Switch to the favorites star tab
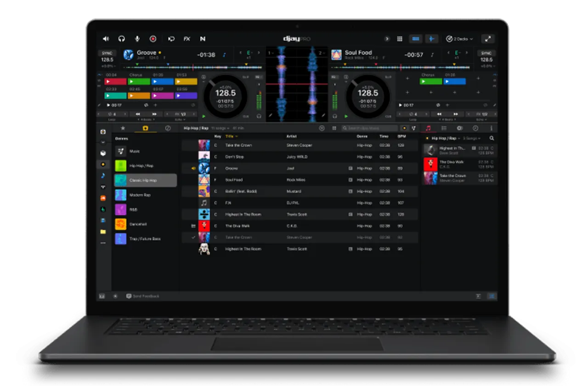 [x=123, y=128]
